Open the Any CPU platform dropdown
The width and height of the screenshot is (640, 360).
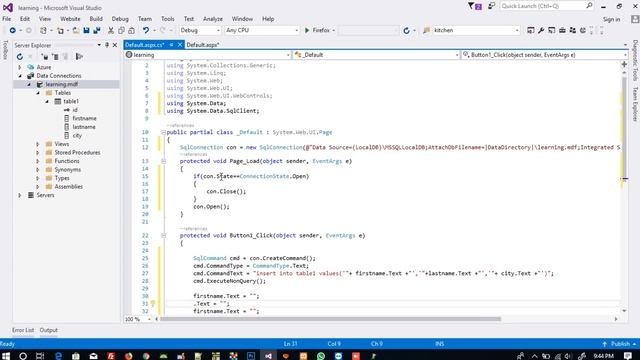(262, 30)
